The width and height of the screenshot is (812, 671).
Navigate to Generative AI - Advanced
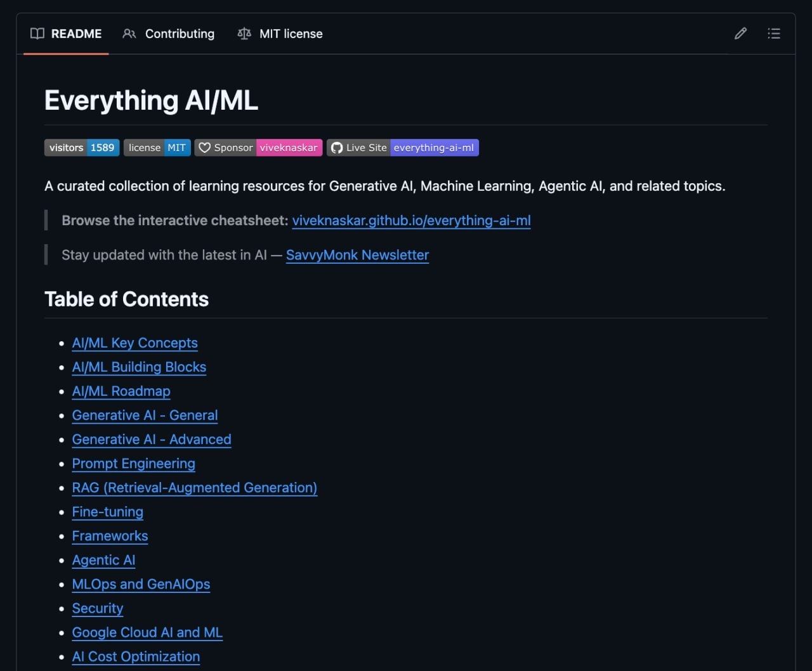152,440
